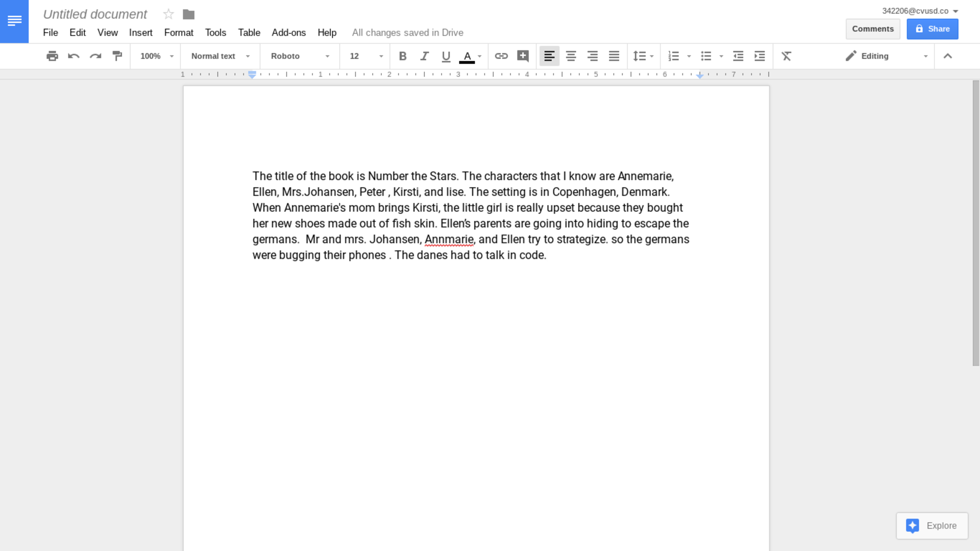Open the Roboto font dropdown
980x551 pixels.
[x=300, y=56]
